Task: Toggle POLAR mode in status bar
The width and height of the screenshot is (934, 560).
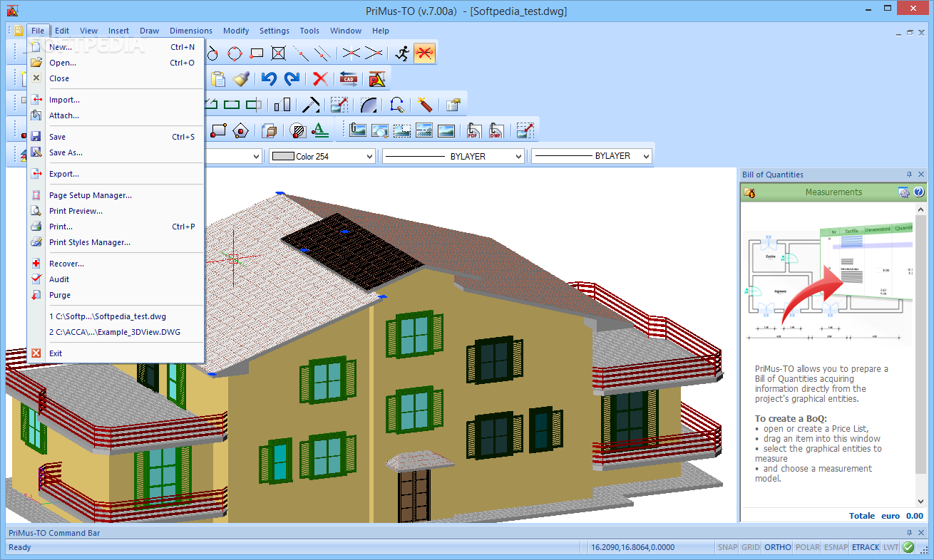Action: coord(807,547)
